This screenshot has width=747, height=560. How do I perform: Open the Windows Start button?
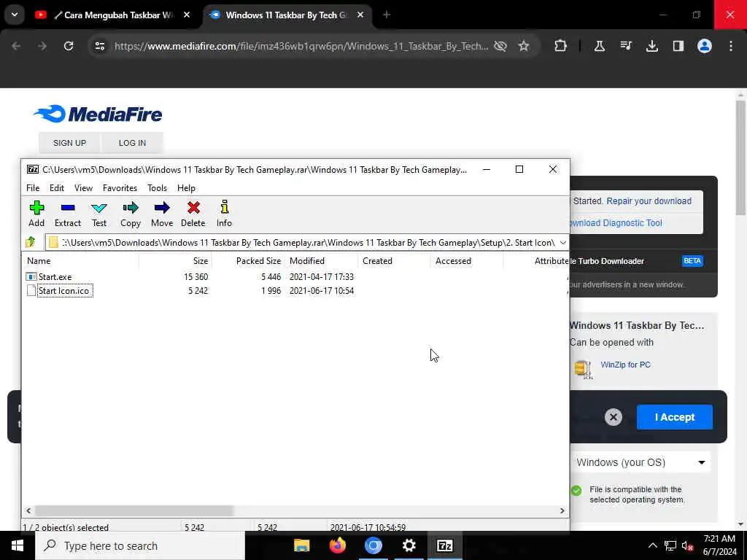[18, 545]
